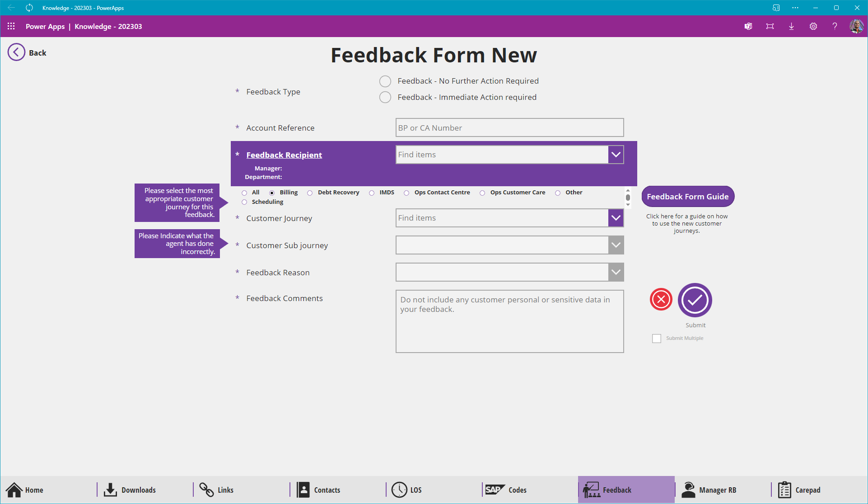Select Feedback - No Further Action Required
868x504 pixels.
coord(385,81)
